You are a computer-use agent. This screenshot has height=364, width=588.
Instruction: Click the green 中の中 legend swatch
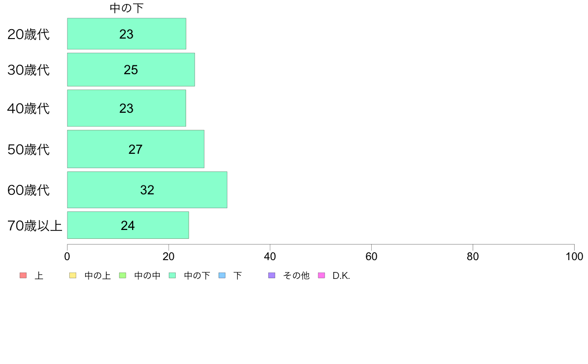tap(123, 275)
